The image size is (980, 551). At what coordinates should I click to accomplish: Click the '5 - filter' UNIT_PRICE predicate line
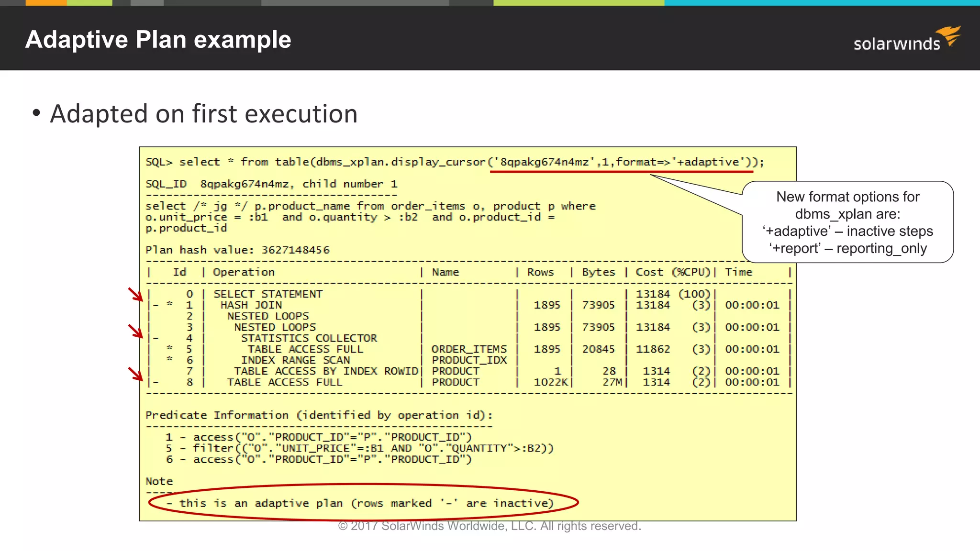click(360, 448)
